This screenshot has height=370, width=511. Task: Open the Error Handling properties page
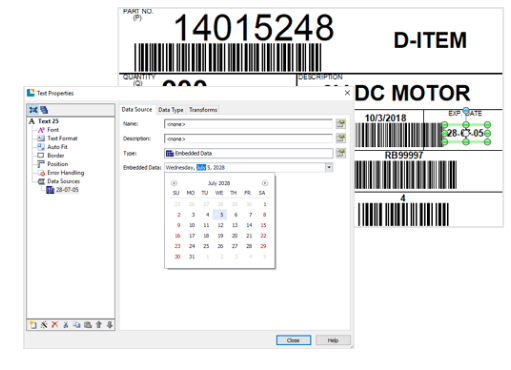click(x=66, y=173)
